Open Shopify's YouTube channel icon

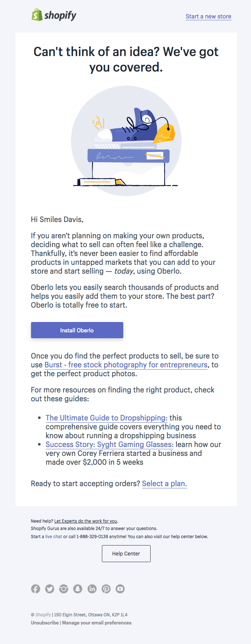(x=120, y=589)
